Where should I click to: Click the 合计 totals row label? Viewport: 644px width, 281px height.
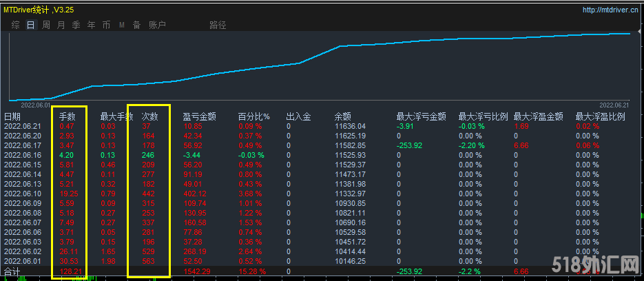13,272
